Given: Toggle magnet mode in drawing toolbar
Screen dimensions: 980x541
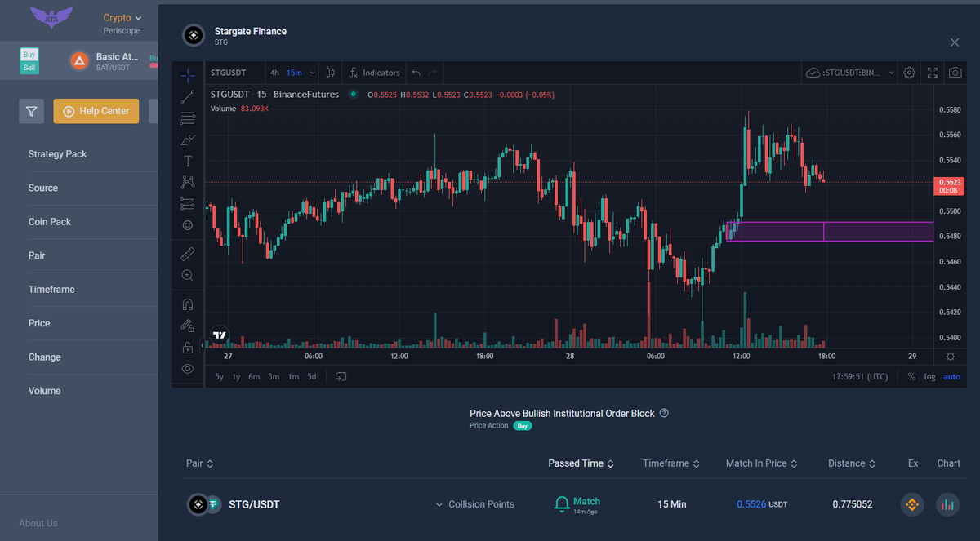Looking at the screenshot, I should click(188, 304).
